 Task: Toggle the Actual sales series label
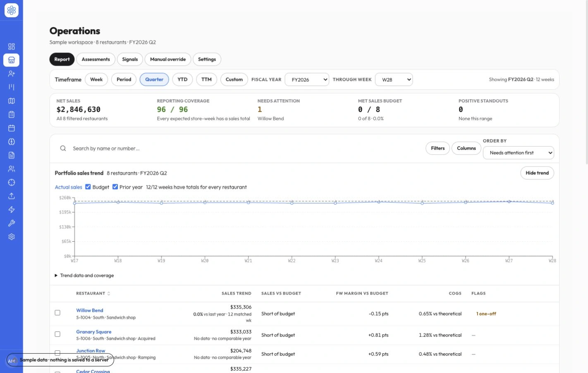click(69, 187)
